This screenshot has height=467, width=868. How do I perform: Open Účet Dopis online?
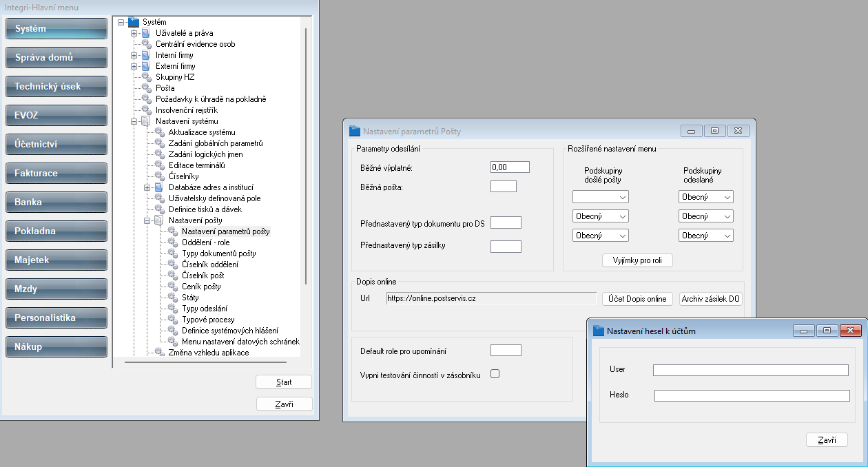tap(637, 299)
